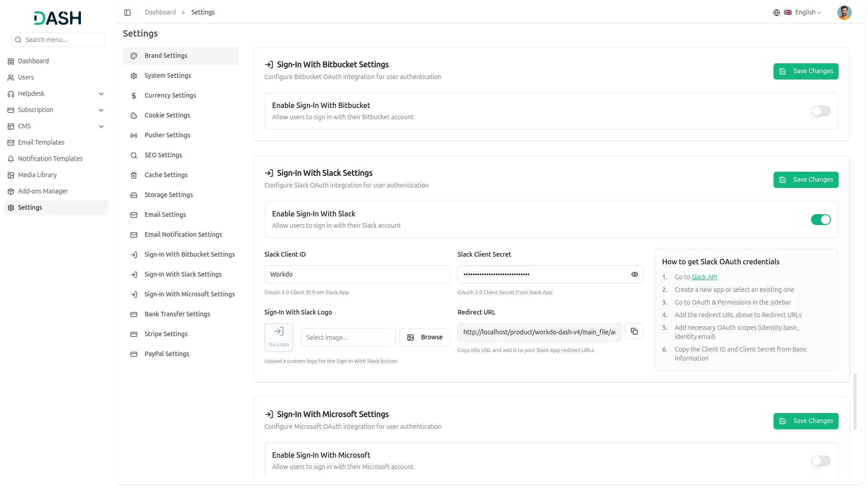868x488 pixels.
Task: Open Currency Settings via dollar icon
Action: point(133,95)
